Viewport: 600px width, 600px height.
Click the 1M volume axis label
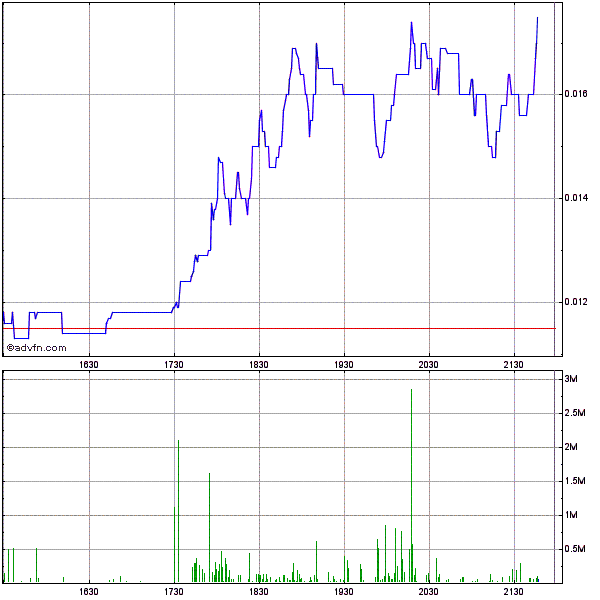pyautogui.click(x=571, y=515)
